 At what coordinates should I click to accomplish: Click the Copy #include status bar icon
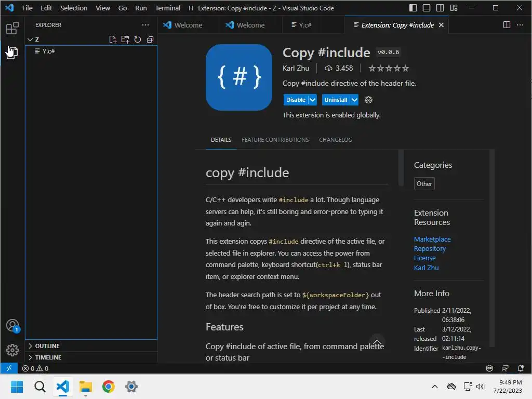[x=489, y=368]
